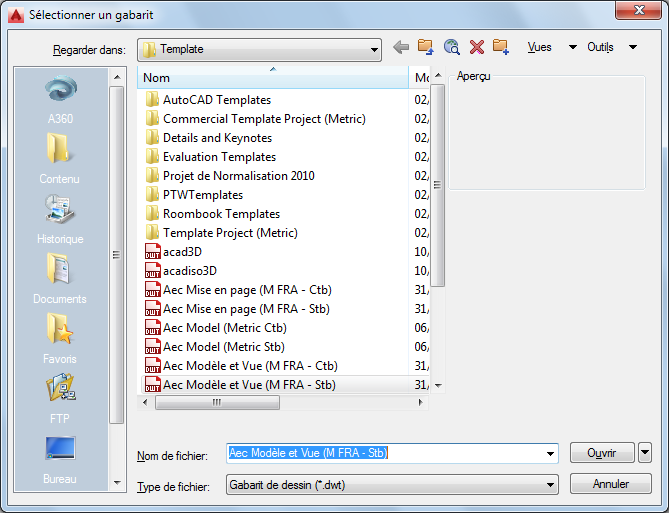This screenshot has width=669, height=513.
Task: Close the Sélectionner un gabarit dialog
Action: coord(638,9)
